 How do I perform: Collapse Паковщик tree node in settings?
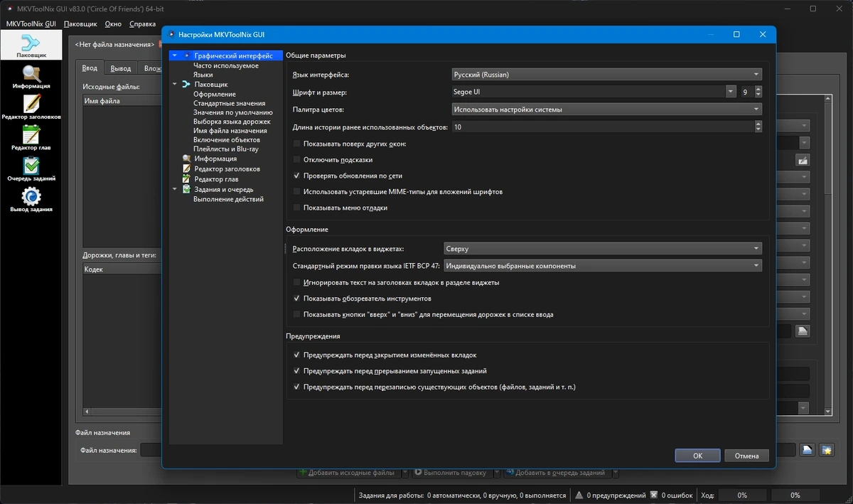pyautogui.click(x=176, y=85)
